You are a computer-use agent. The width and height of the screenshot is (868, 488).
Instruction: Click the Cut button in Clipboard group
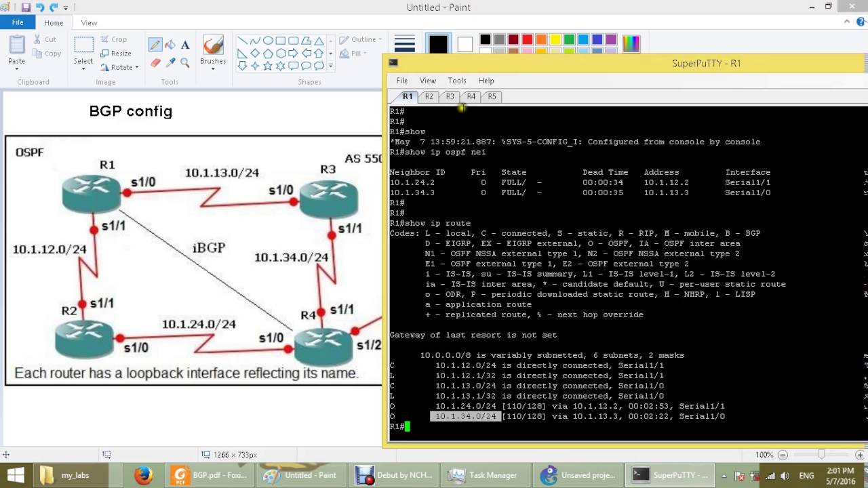point(45,39)
